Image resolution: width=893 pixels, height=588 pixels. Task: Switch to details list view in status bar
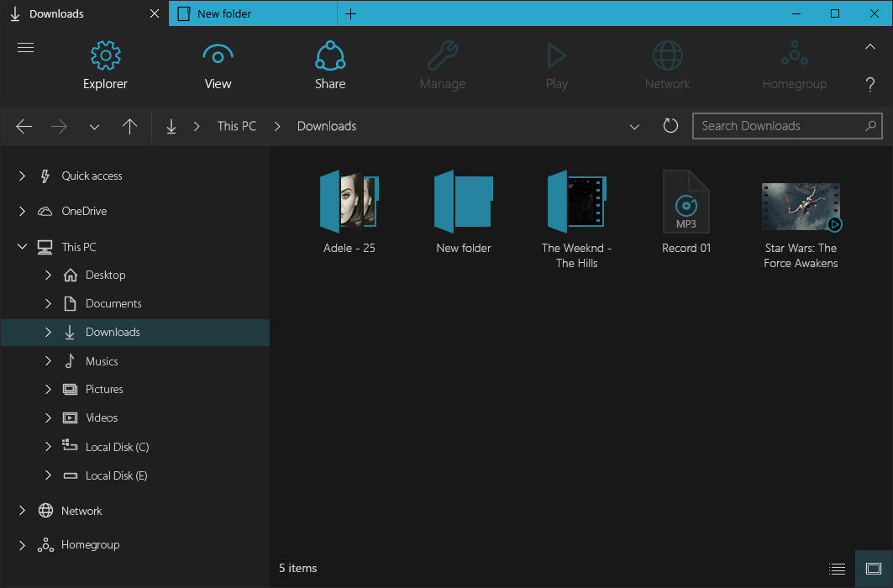[837, 568]
